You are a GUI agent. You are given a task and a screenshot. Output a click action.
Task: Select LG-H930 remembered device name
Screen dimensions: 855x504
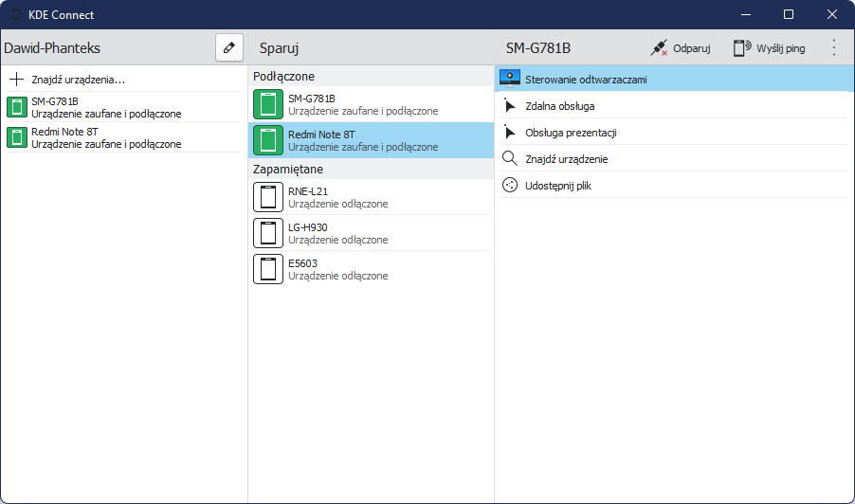click(307, 227)
